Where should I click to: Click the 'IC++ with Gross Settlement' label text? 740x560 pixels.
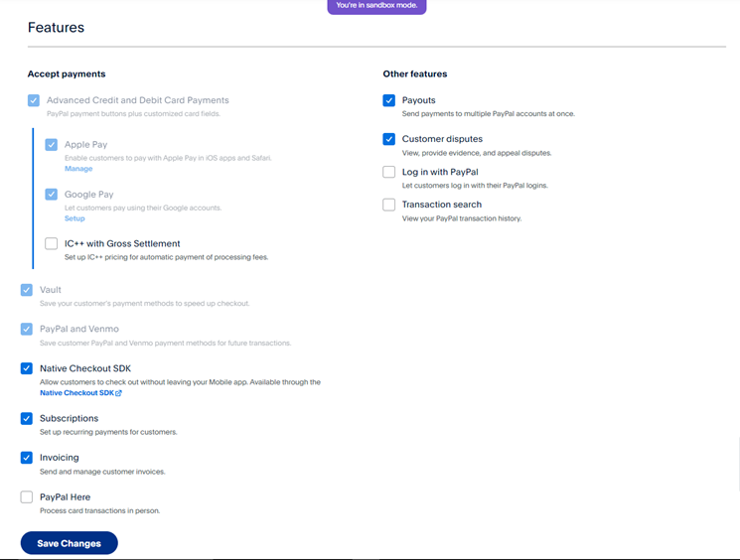click(x=122, y=243)
